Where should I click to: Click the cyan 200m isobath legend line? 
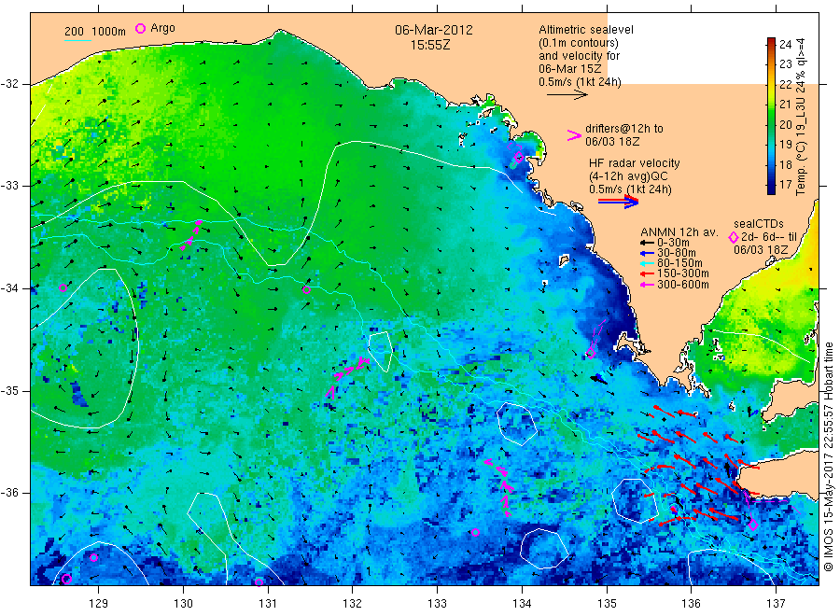click(77, 40)
